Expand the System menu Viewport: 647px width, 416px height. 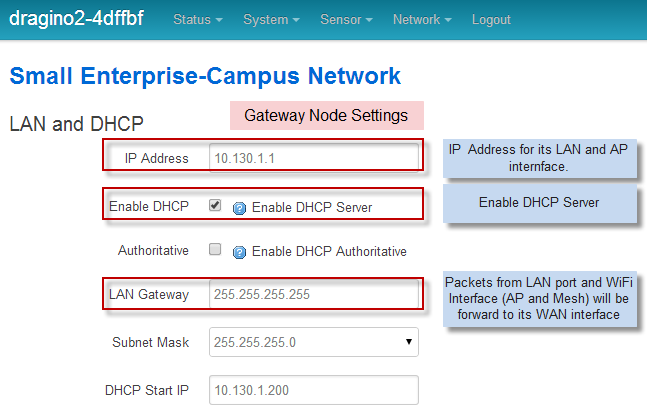coord(271,19)
